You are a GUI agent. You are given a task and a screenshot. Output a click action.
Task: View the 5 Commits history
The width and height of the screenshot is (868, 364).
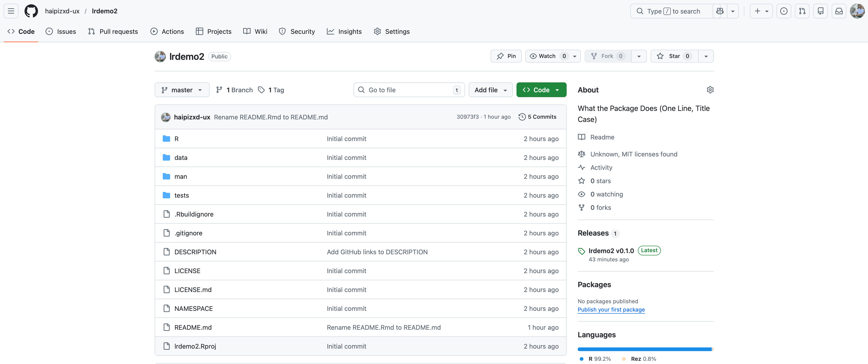coord(537,117)
